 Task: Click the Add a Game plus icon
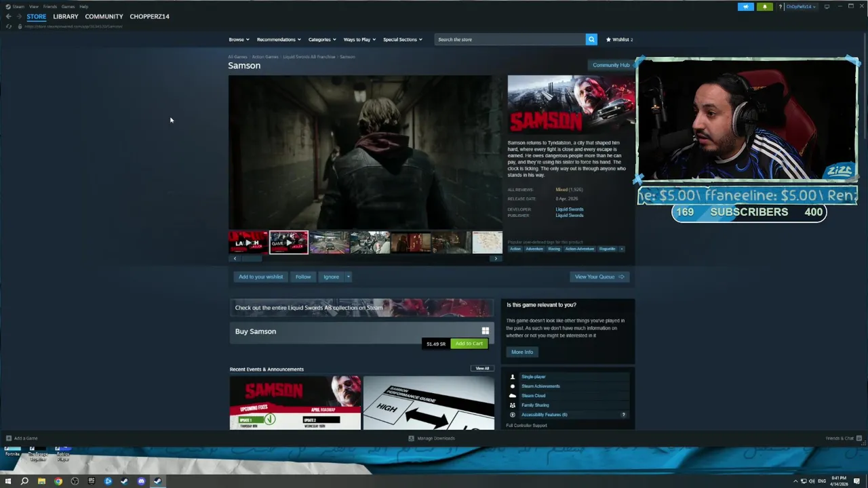coord(9,439)
